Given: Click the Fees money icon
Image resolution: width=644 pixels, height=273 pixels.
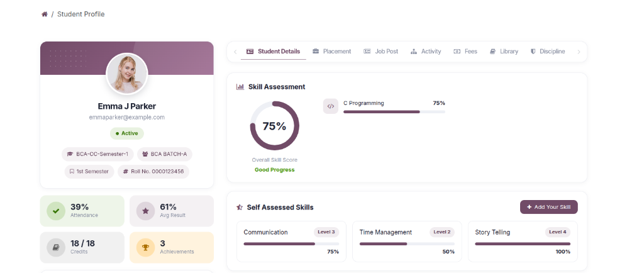Looking at the screenshot, I should point(457,52).
